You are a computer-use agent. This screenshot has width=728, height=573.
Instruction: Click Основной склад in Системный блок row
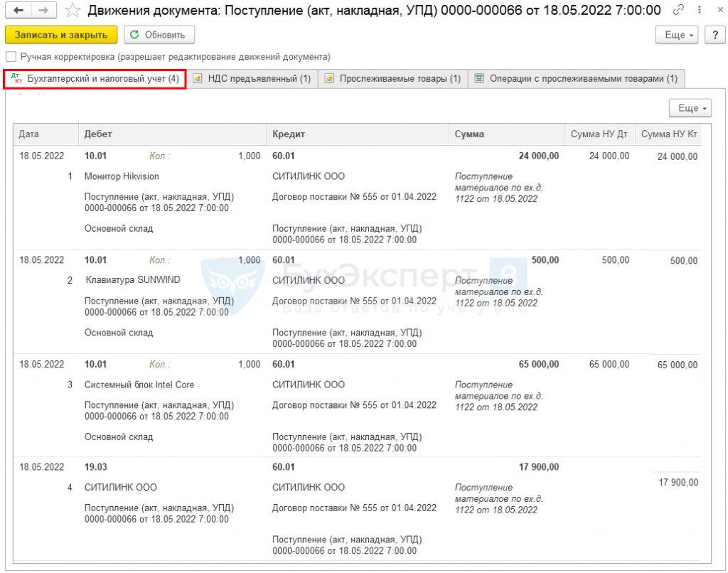pyautogui.click(x=119, y=437)
